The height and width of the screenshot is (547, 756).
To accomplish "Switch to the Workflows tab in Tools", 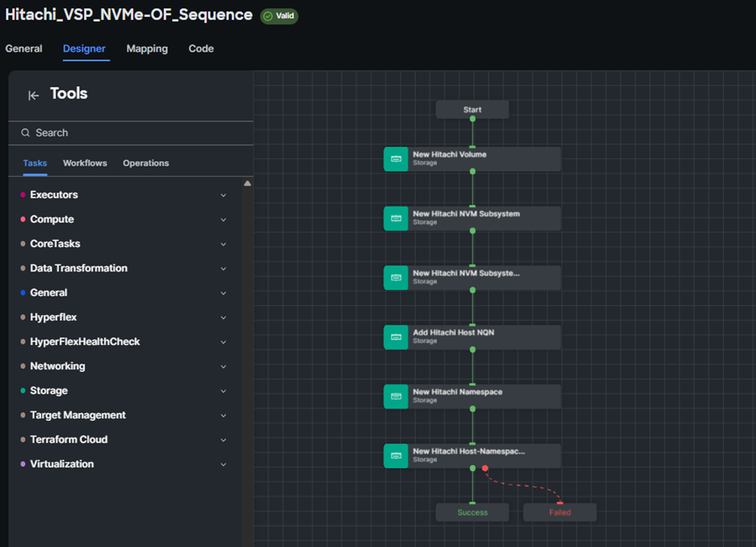I will point(85,163).
